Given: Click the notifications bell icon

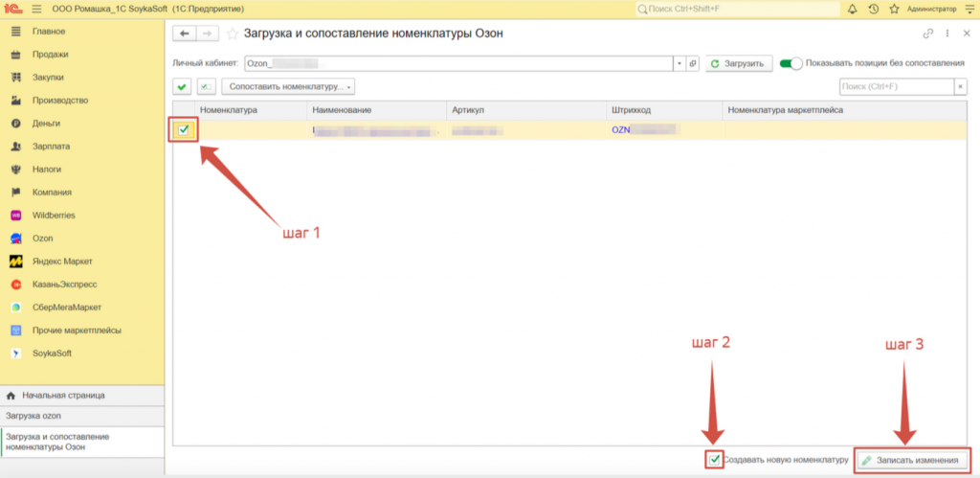Looking at the screenshot, I should click(852, 9).
